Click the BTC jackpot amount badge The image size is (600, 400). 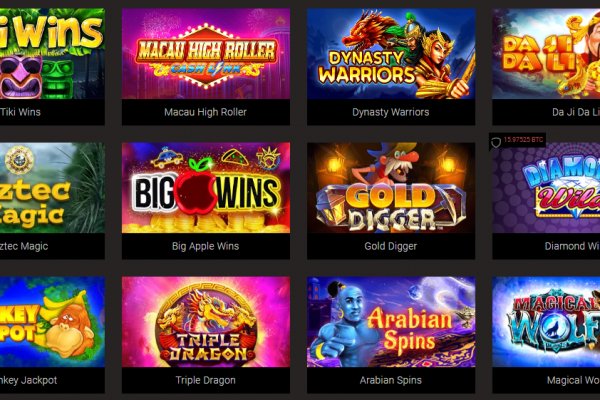[523, 140]
